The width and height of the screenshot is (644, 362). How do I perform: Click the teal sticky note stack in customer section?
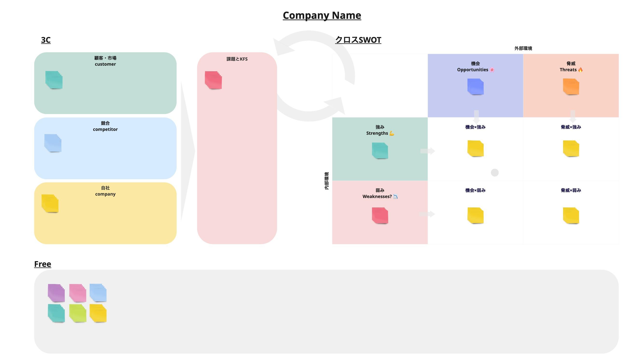(54, 80)
